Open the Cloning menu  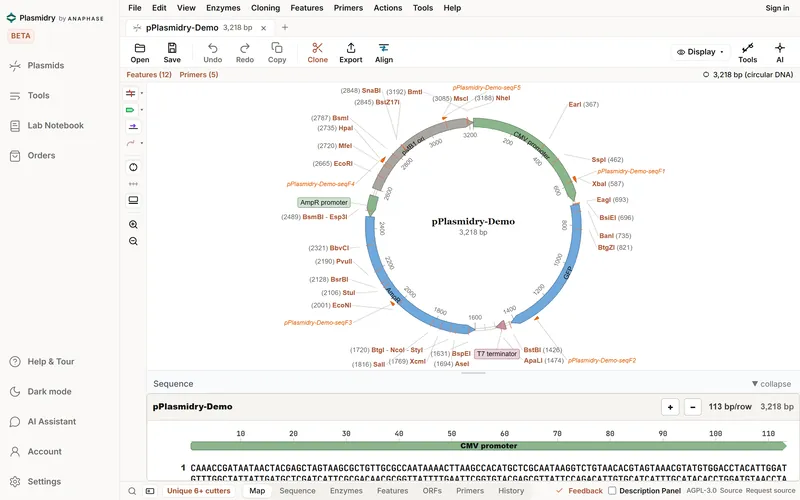pyautogui.click(x=265, y=8)
